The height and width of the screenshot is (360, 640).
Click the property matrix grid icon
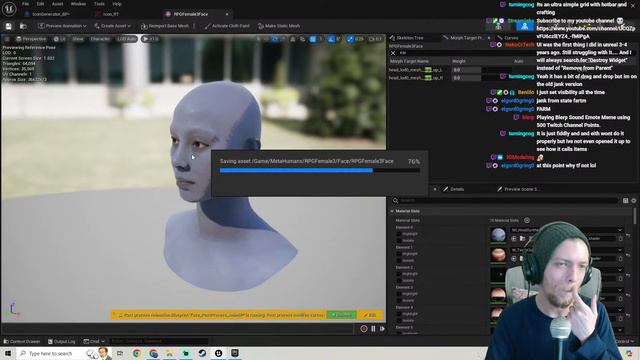pyautogui.click(x=625, y=200)
